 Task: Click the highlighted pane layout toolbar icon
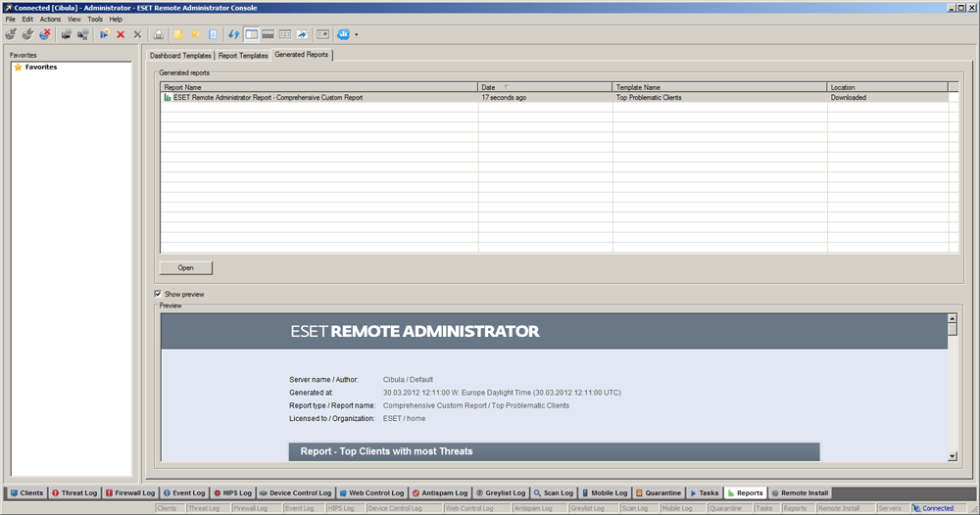[251, 34]
